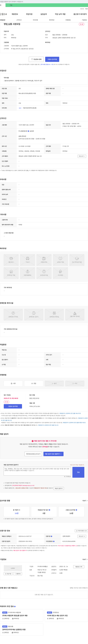This screenshot has height=644, width=88.
Task: Jump to 우대사항 section tab
Action: pos(35,20)
